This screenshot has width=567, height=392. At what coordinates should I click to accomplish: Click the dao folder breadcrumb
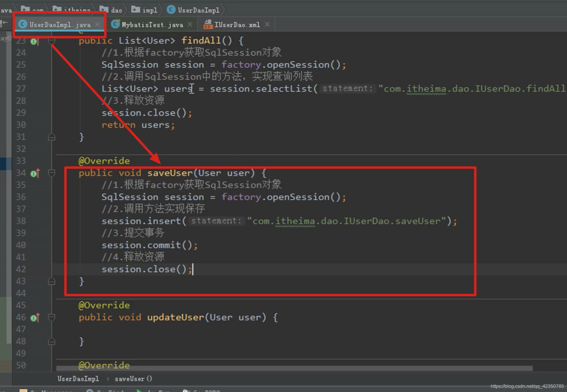[x=111, y=10]
